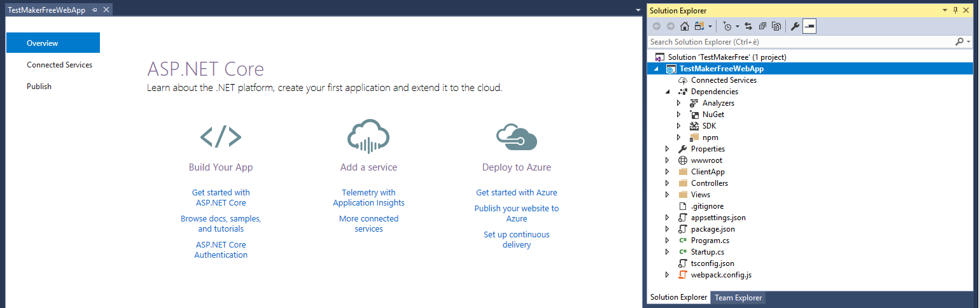
Task: Open the Connected Services side tab
Action: [59, 65]
